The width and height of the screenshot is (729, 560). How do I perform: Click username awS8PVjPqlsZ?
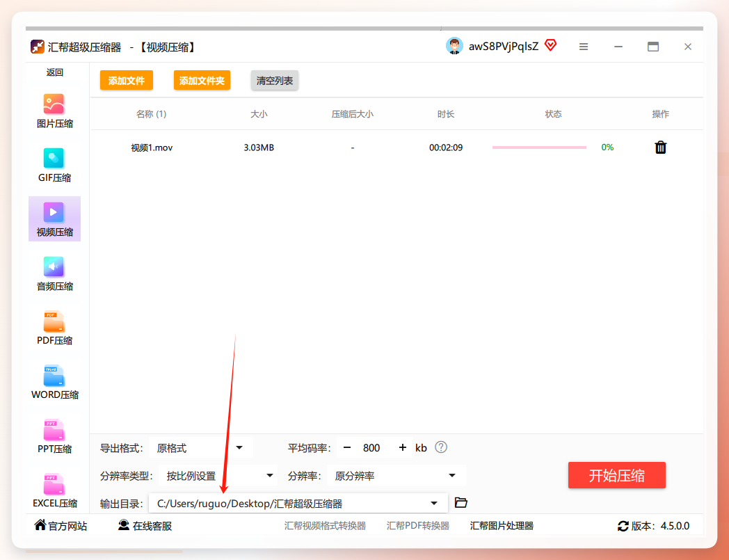click(504, 47)
